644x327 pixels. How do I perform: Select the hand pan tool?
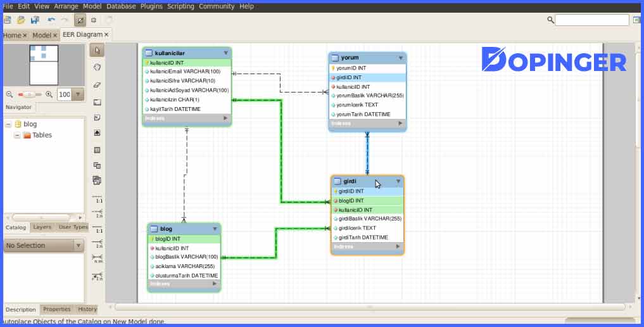(97, 67)
